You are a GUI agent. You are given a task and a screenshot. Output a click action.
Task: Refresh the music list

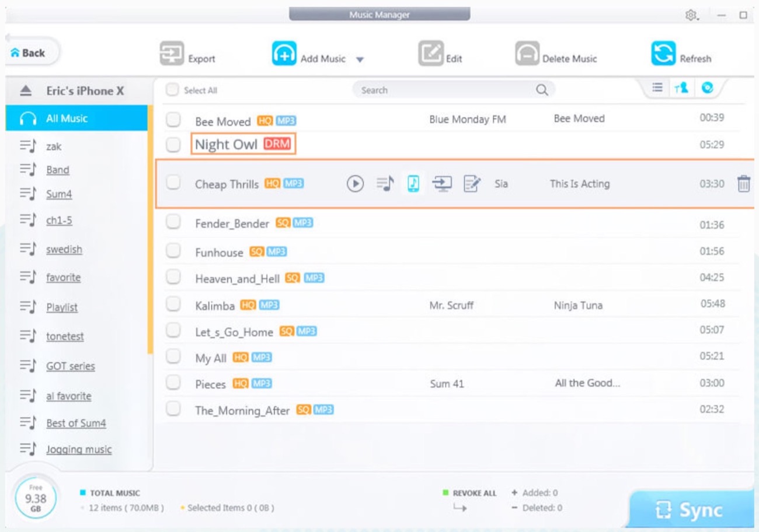(x=663, y=54)
